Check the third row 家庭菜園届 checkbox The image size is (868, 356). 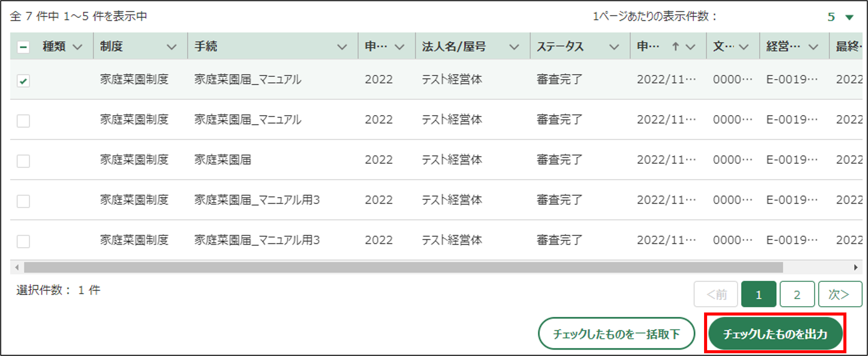(x=23, y=161)
